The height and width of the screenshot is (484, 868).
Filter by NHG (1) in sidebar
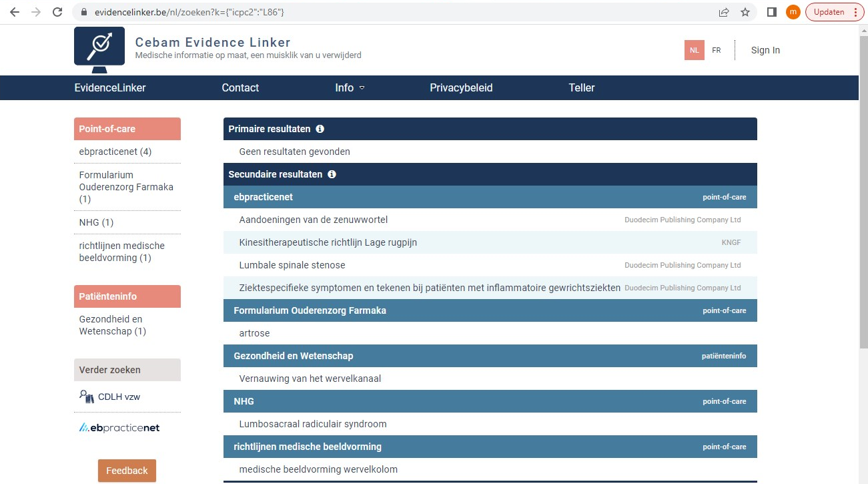[96, 222]
